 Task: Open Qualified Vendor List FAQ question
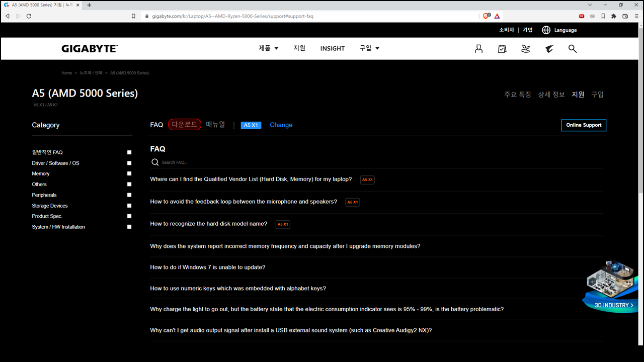point(251,179)
